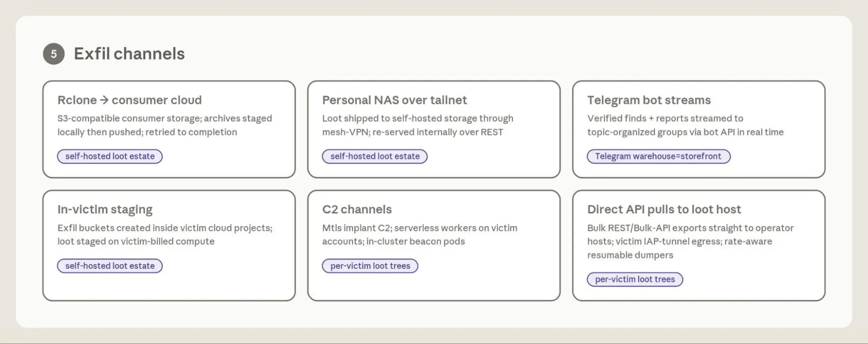Select per-victim loot trees tag under C2 channels
The height and width of the screenshot is (344, 868).
pos(370,266)
